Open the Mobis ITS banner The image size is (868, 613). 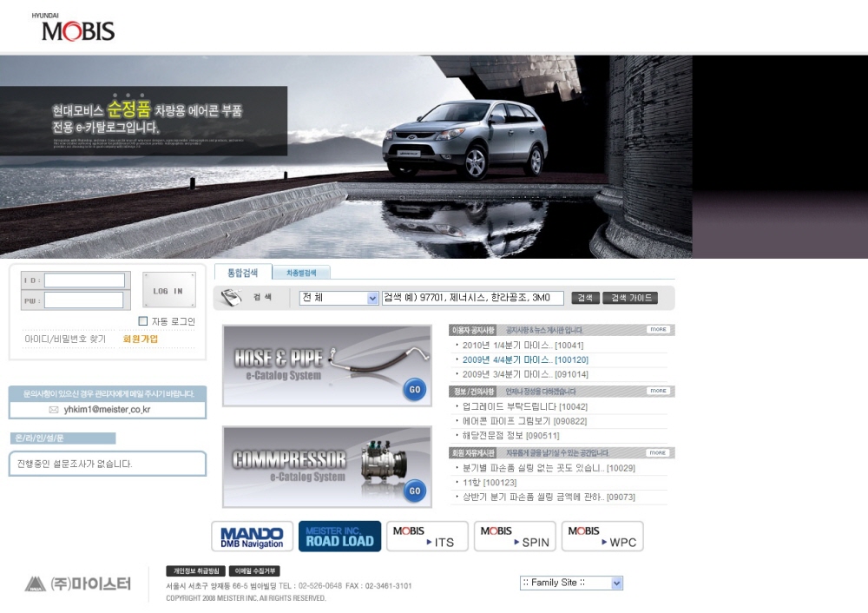pyautogui.click(x=427, y=537)
